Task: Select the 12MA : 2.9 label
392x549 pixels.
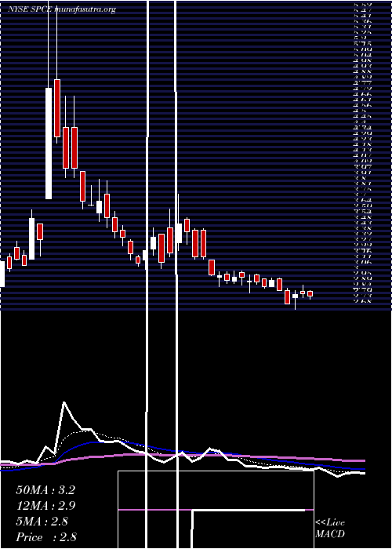Action: [45, 506]
